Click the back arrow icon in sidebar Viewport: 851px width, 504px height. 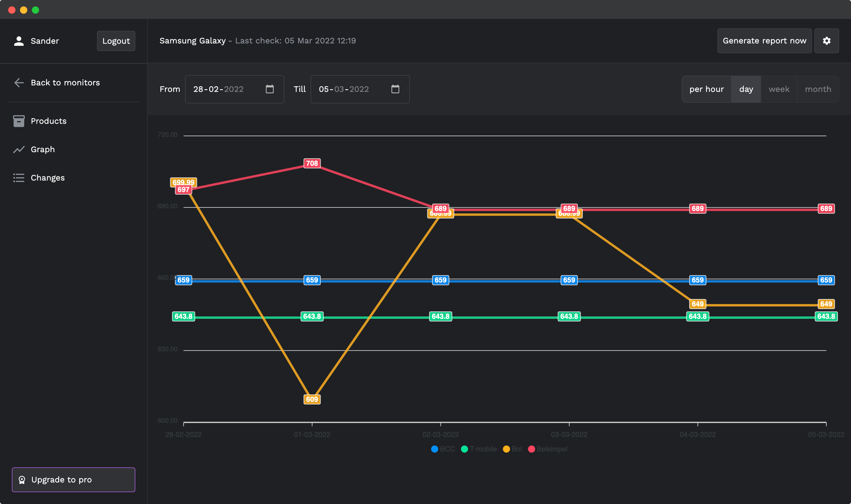[x=19, y=82]
